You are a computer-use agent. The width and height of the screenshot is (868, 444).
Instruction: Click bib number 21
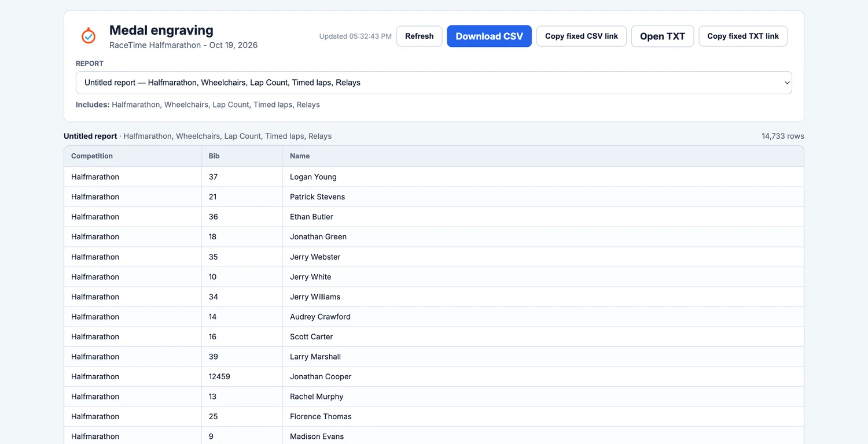click(x=212, y=197)
